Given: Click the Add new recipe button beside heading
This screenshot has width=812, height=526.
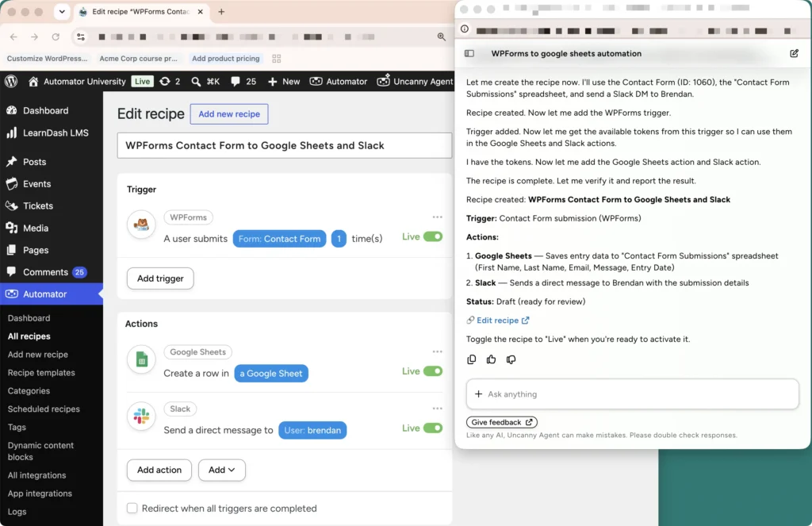Looking at the screenshot, I should 229,114.
